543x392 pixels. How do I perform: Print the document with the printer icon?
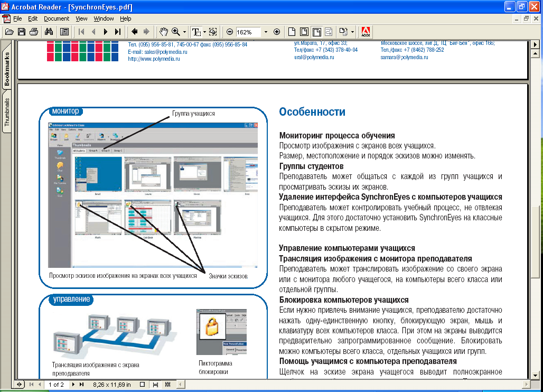tap(34, 32)
